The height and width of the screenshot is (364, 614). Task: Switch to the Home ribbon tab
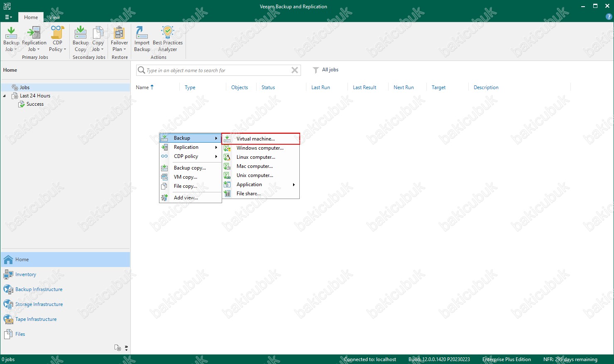(x=31, y=17)
